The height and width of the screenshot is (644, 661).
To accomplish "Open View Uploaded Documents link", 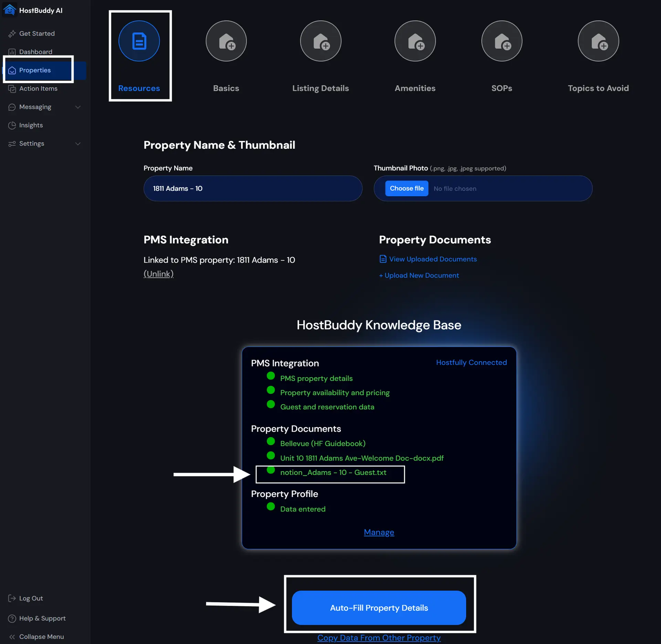I will (432, 259).
